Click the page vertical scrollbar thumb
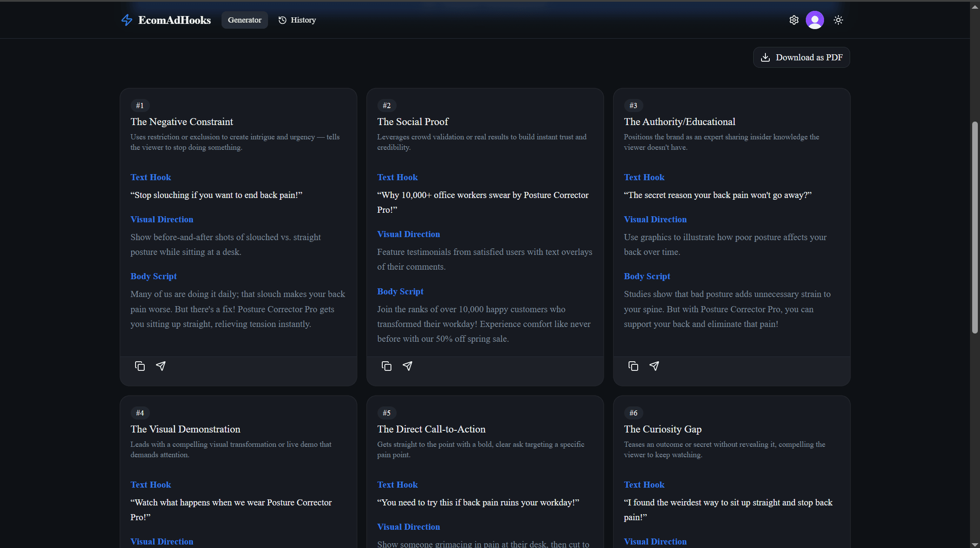The image size is (980, 548). [x=975, y=228]
